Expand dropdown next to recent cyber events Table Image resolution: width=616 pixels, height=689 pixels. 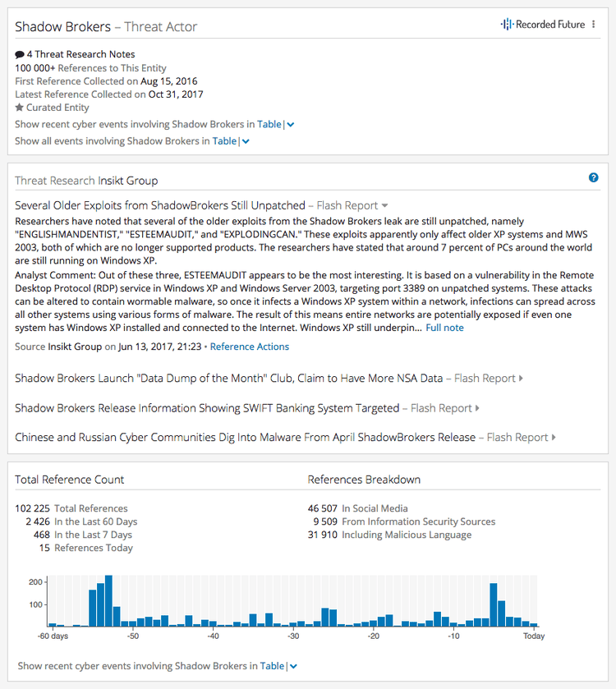[x=291, y=125]
